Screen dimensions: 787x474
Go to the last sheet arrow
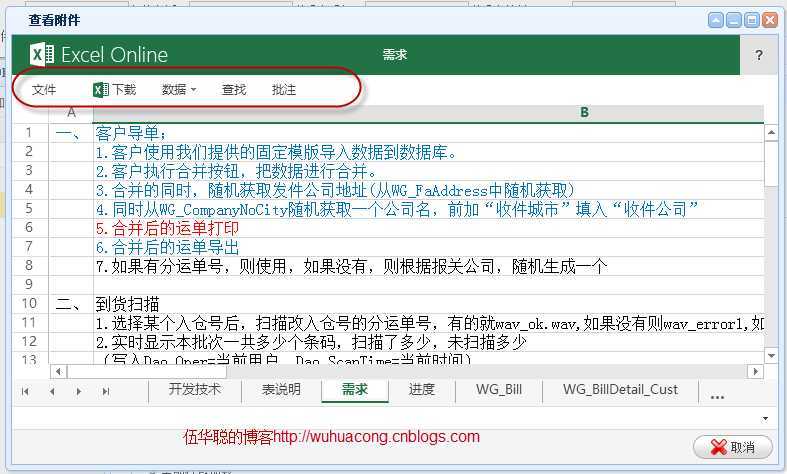[x=105, y=391]
